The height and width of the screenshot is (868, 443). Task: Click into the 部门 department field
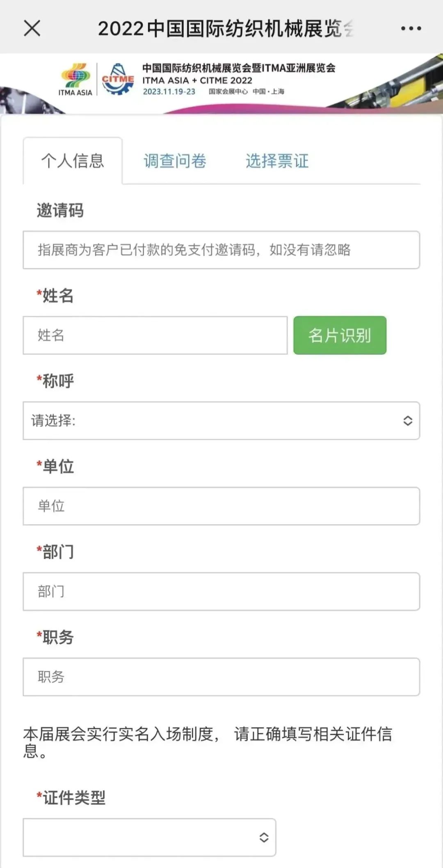(221, 591)
